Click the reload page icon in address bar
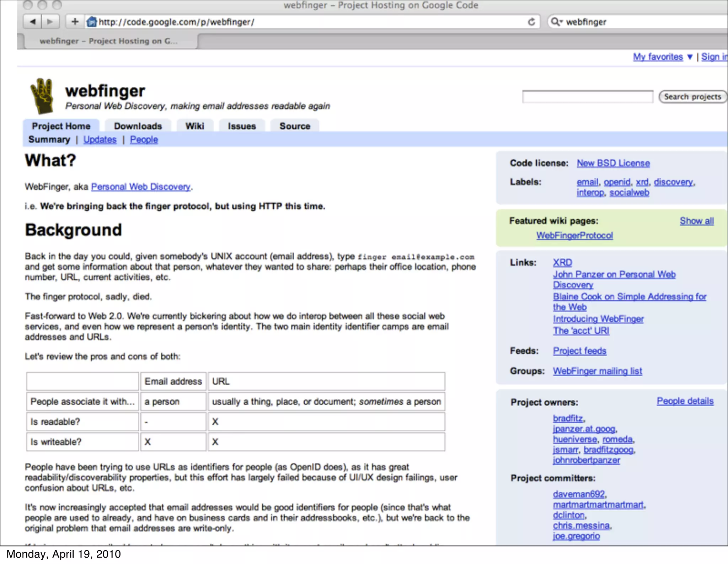The height and width of the screenshot is (564, 728). point(531,22)
